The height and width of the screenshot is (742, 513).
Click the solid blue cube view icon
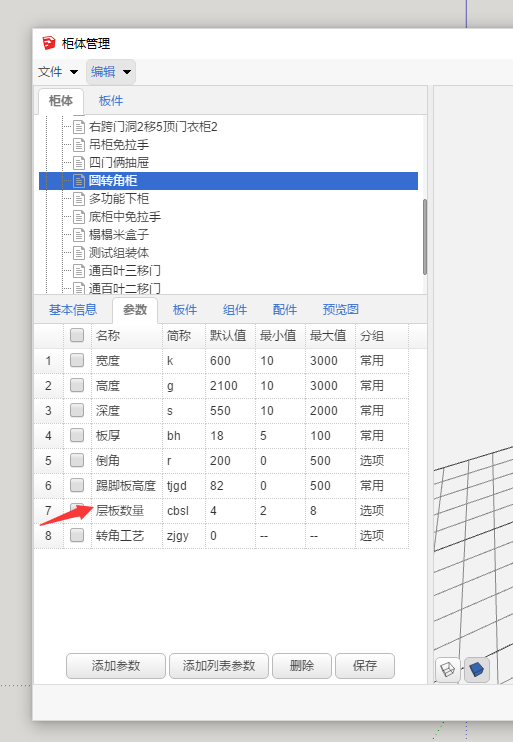click(477, 670)
